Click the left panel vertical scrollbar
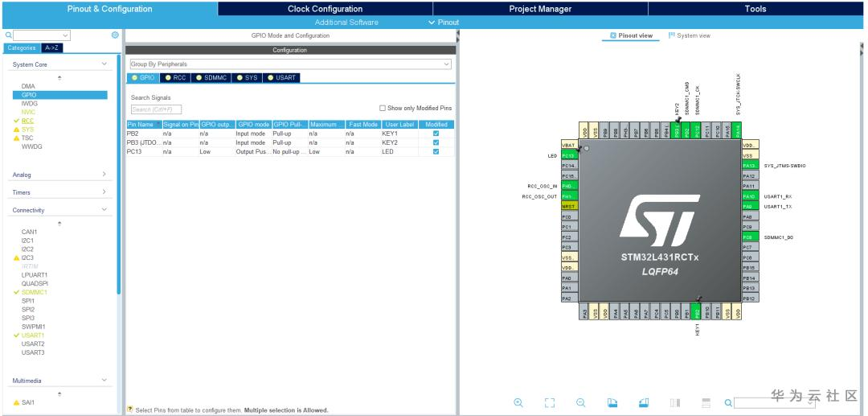The image size is (868, 416). pos(118,173)
